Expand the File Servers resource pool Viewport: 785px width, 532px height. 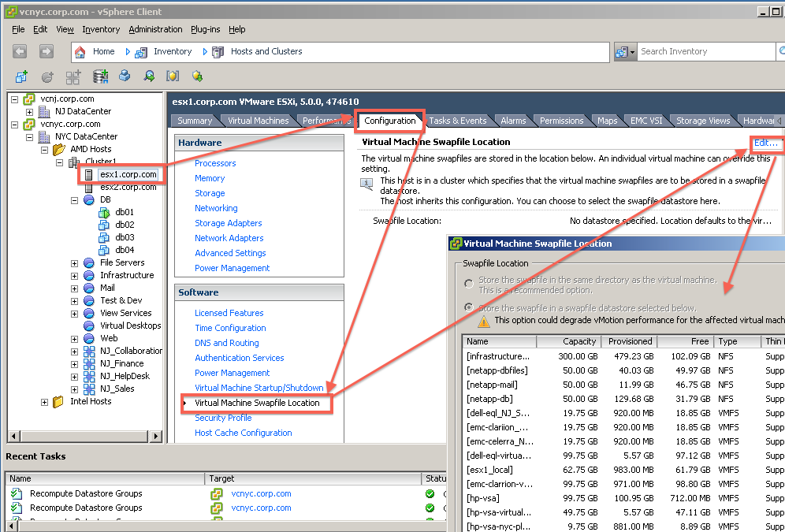click(x=74, y=262)
